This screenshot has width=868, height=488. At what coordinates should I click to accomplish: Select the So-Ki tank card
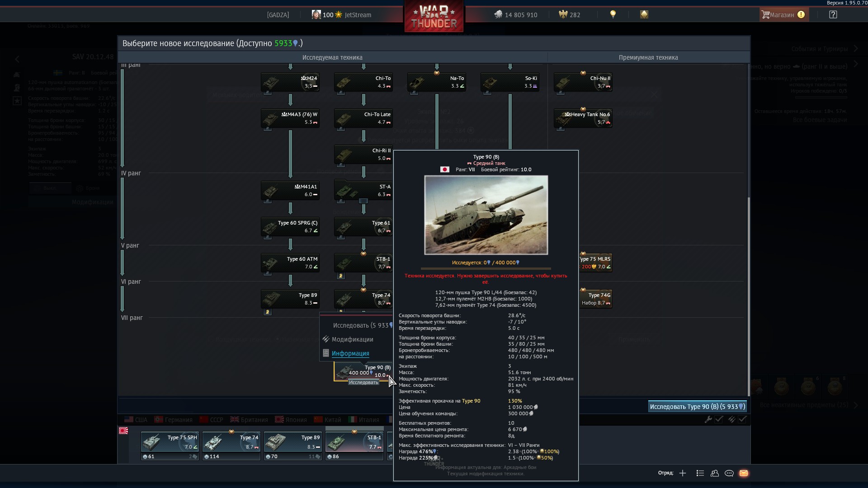point(510,82)
